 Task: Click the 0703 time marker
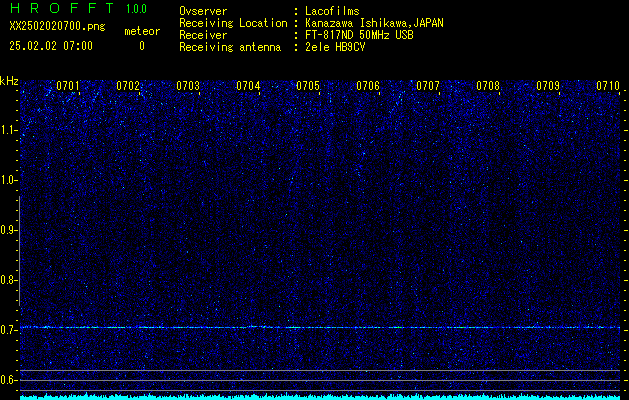188,86
